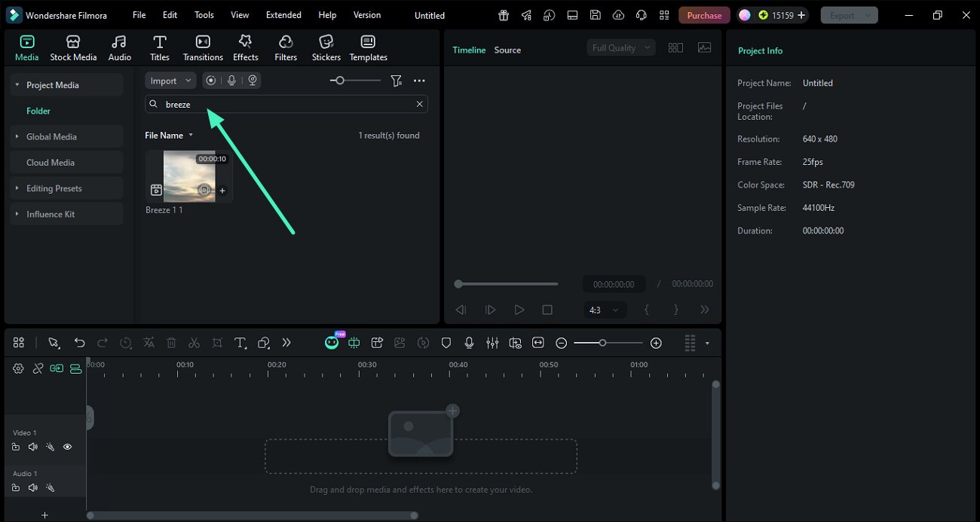
Task: Click the user avatar icon
Action: (745, 15)
